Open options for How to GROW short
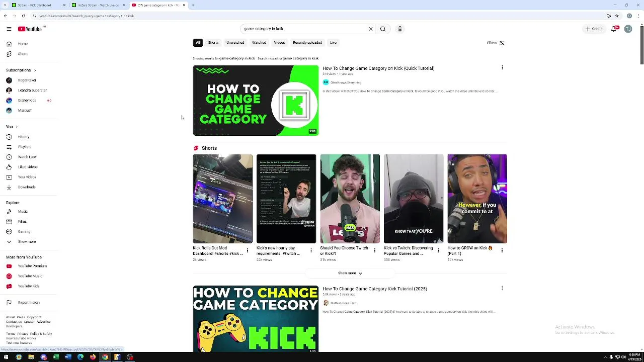The height and width of the screenshot is (362, 644). (x=502, y=250)
